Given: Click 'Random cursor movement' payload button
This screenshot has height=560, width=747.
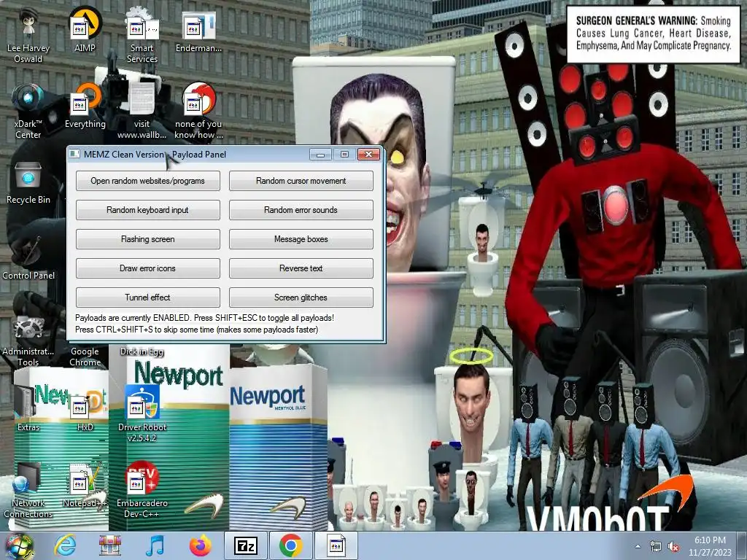Looking at the screenshot, I should pos(301,181).
